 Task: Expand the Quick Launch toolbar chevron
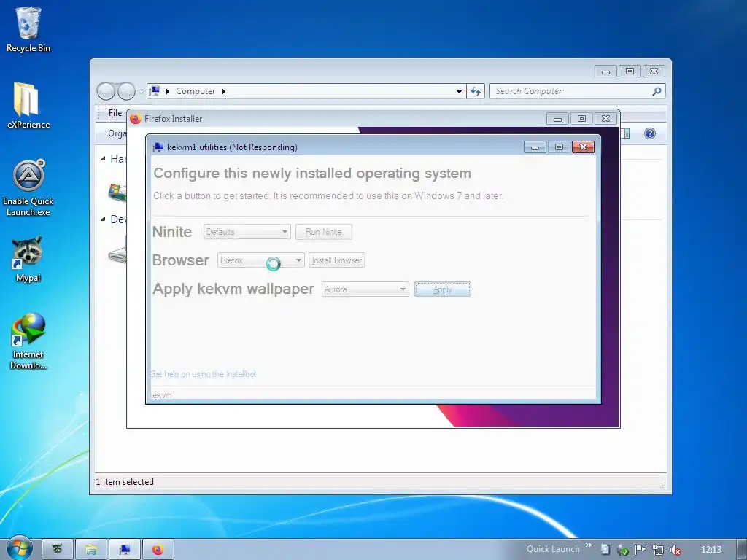tap(589, 545)
